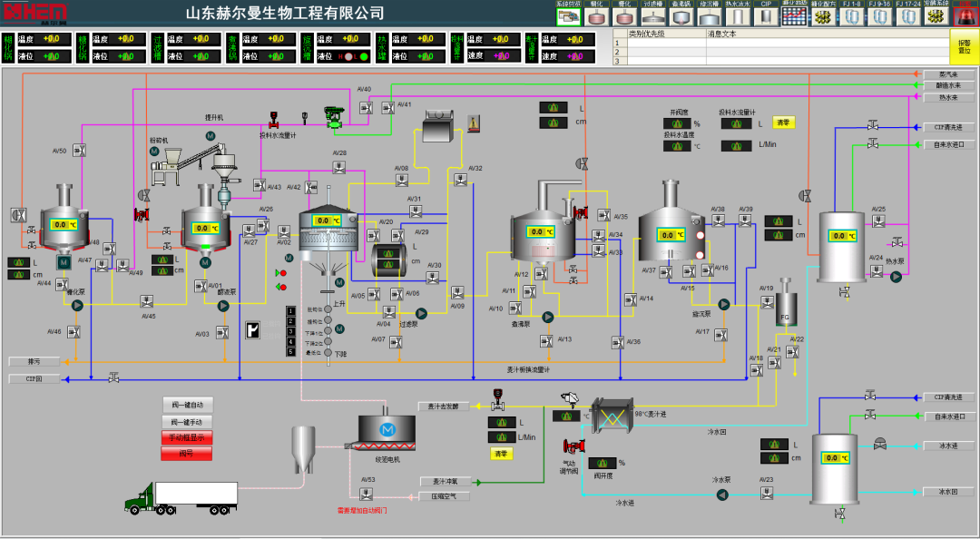Click 清零 beside 投料水流量计 reading
Image resolution: width=980 pixels, height=539 pixels.
tap(783, 122)
